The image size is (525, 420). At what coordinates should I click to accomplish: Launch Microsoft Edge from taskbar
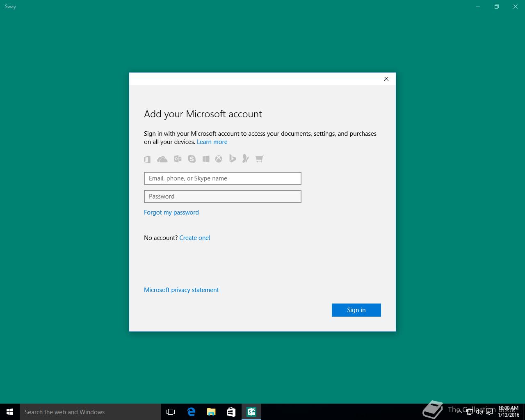pos(191,412)
